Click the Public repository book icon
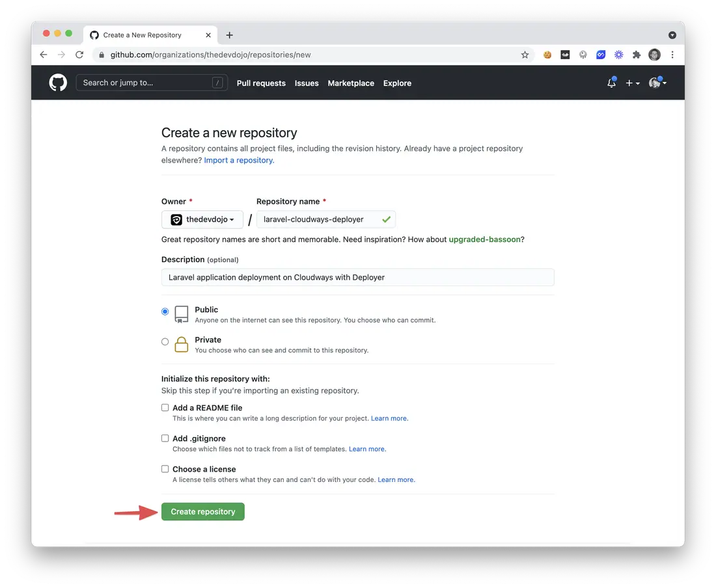Screen dimensions: 716x588 pyautogui.click(x=182, y=314)
